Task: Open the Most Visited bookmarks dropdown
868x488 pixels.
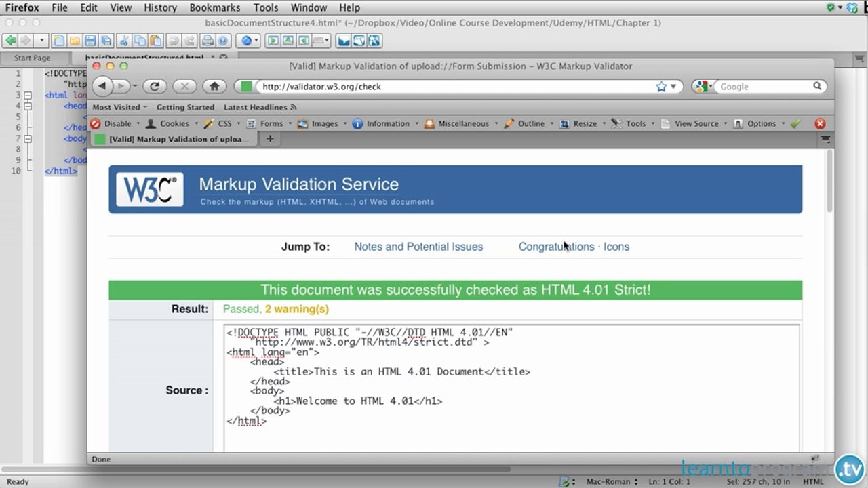Action: [x=120, y=107]
